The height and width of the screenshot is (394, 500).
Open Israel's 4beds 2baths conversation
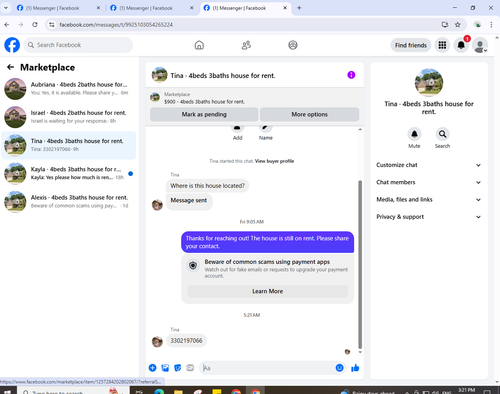point(69,117)
